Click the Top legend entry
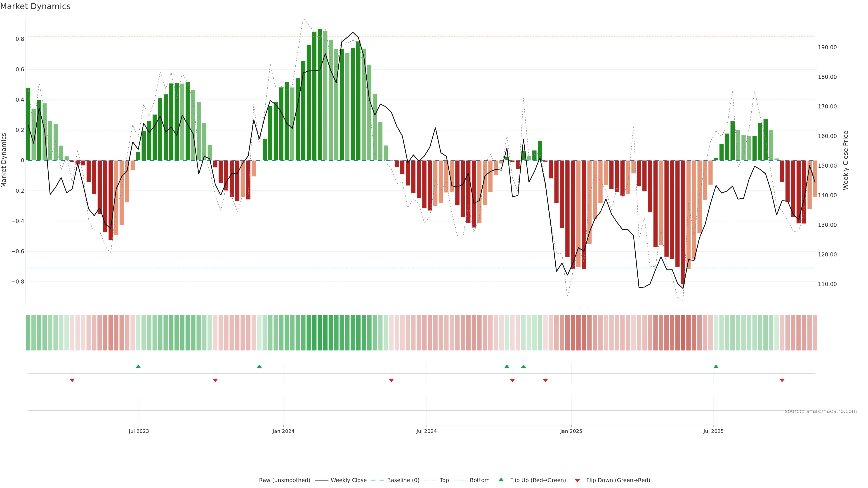The image size is (868, 488). [x=444, y=480]
